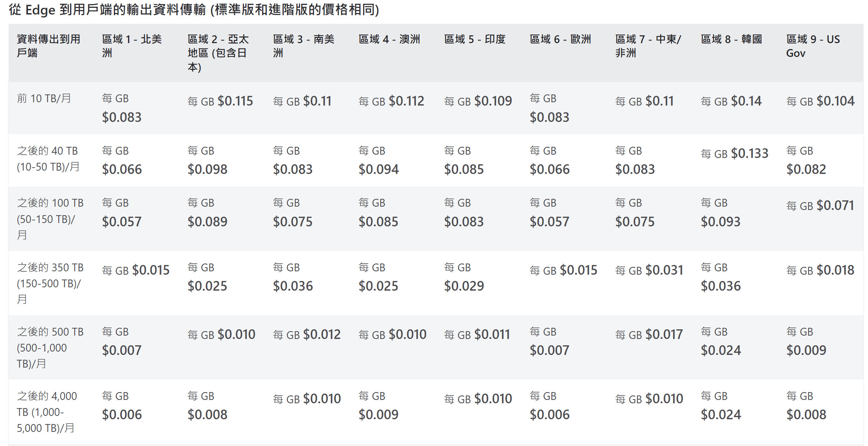Select the 之後的 500 TB (500-1,000 TB)/月 row label
Screen dimensions: 868x446
50,348
